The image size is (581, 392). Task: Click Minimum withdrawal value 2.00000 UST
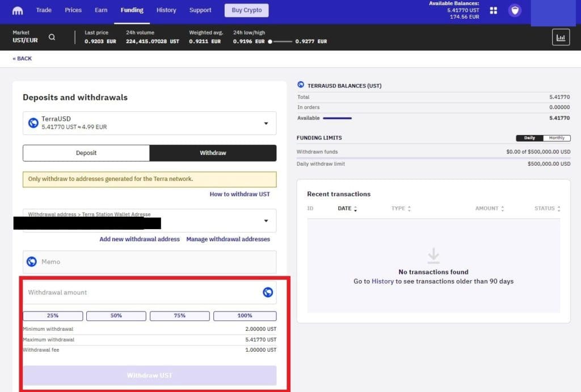(x=260, y=329)
